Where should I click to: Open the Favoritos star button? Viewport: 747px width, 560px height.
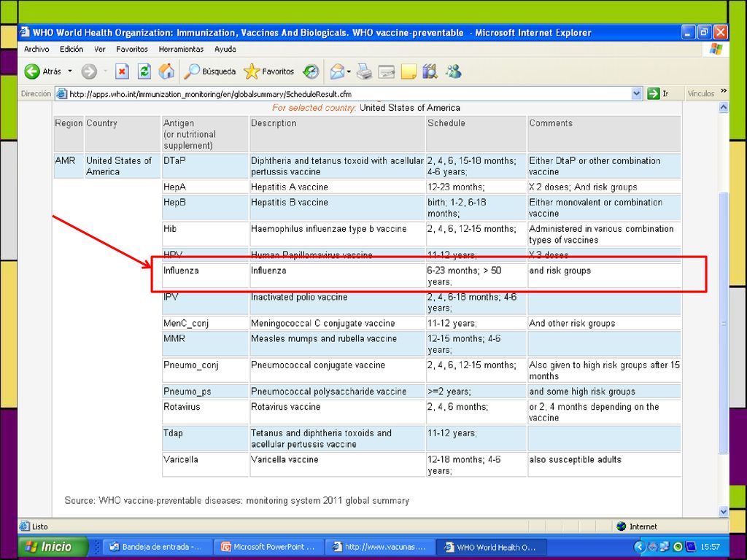(x=269, y=71)
